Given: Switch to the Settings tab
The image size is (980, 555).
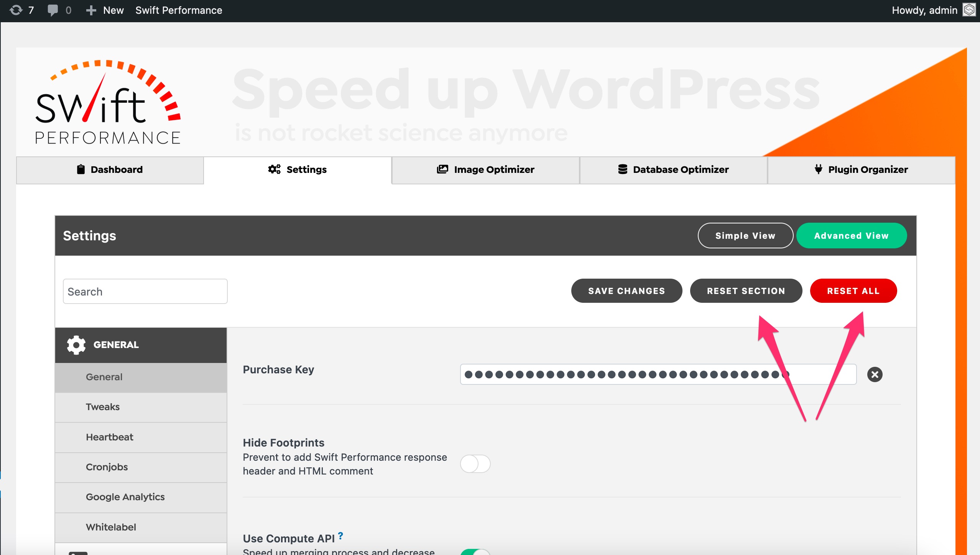Looking at the screenshot, I should pos(298,170).
